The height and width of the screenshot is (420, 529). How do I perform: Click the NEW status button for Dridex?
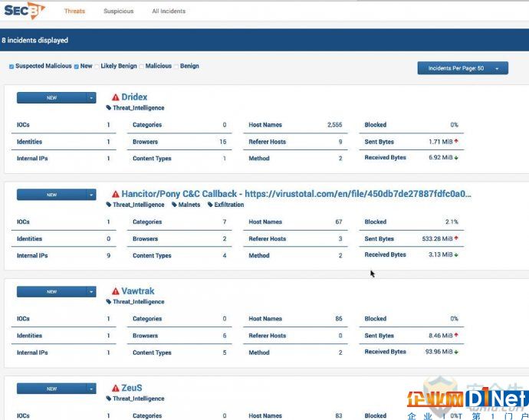pyautogui.click(x=51, y=98)
